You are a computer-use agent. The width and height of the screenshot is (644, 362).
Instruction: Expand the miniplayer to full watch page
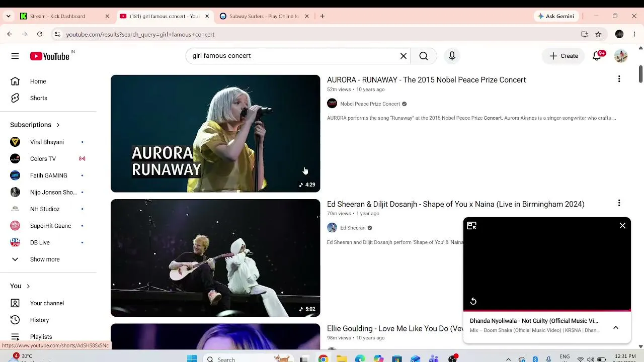pyautogui.click(x=471, y=226)
